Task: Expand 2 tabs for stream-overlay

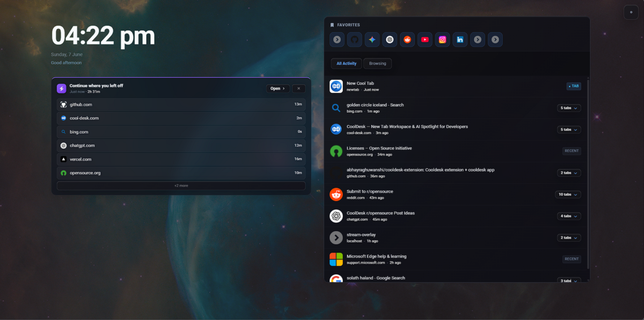Action: click(x=569, y=237)
